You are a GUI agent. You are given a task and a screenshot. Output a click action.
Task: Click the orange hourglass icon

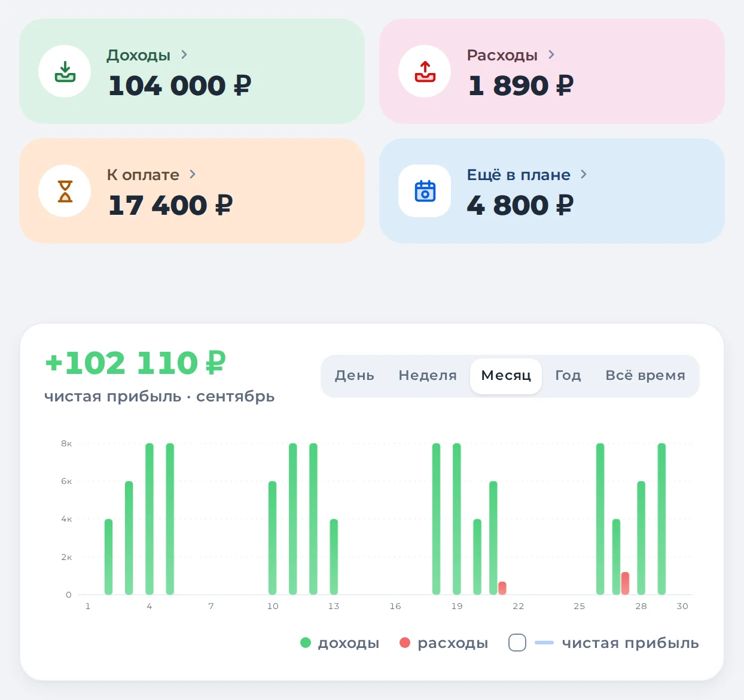click(65, 191)
